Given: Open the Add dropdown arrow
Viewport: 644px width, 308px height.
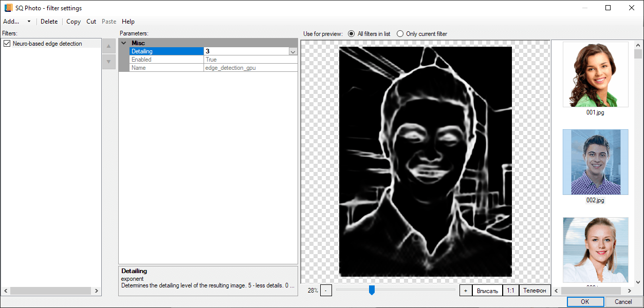Looking at the screenshot, I should point(29,22).
